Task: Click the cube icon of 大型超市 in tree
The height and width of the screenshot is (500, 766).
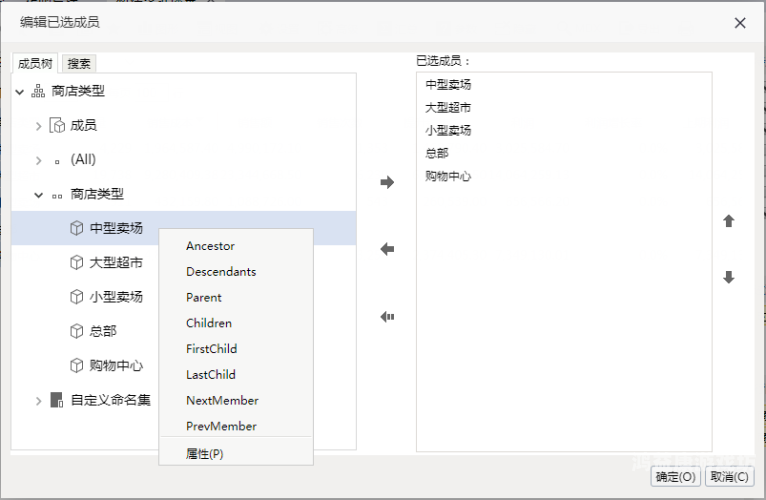Action: [77, 262]
